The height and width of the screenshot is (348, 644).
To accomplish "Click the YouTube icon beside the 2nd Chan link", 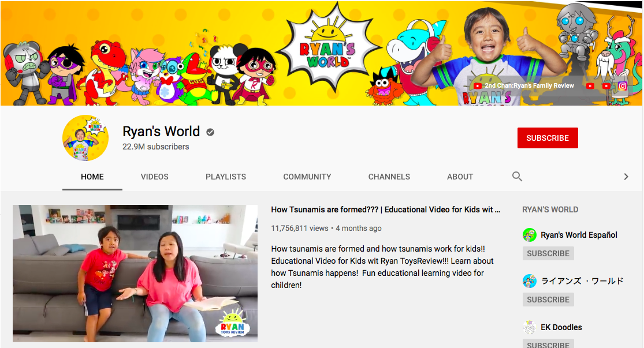I will (x=477, y=86).
